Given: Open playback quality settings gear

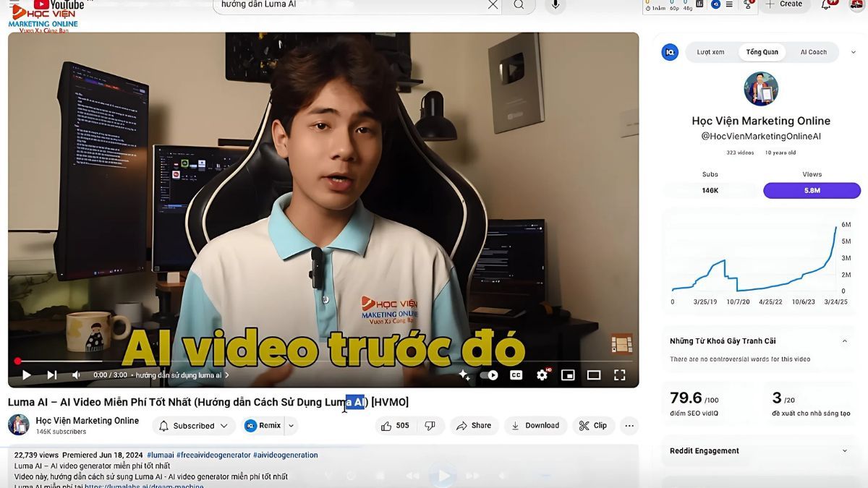Looking at the screenshot, I should point(541,374).
